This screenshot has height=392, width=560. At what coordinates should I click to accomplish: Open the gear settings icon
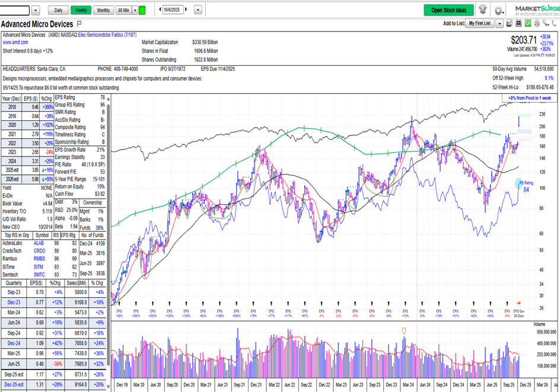(498, 10)
